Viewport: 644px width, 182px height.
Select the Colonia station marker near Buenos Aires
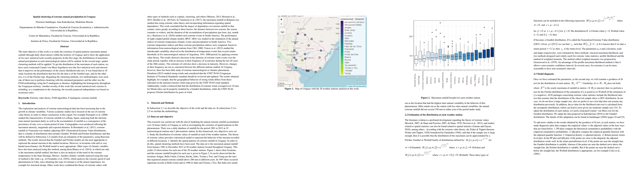click(296, 68)
